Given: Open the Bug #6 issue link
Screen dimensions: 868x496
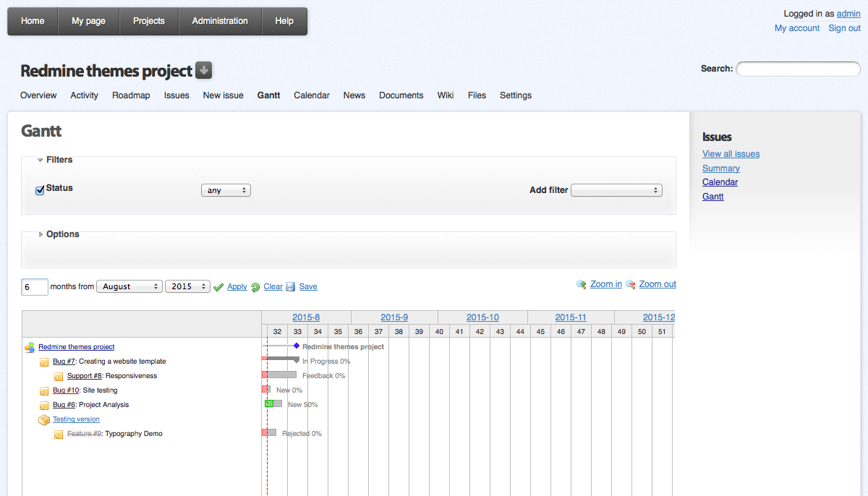Looking at the screenshot, I should 64,405.
